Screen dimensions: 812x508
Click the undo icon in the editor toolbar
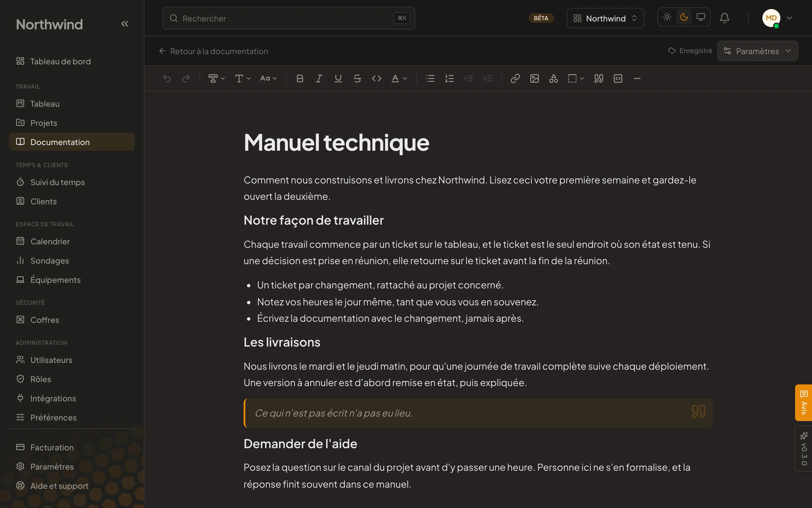pos(167,79)
